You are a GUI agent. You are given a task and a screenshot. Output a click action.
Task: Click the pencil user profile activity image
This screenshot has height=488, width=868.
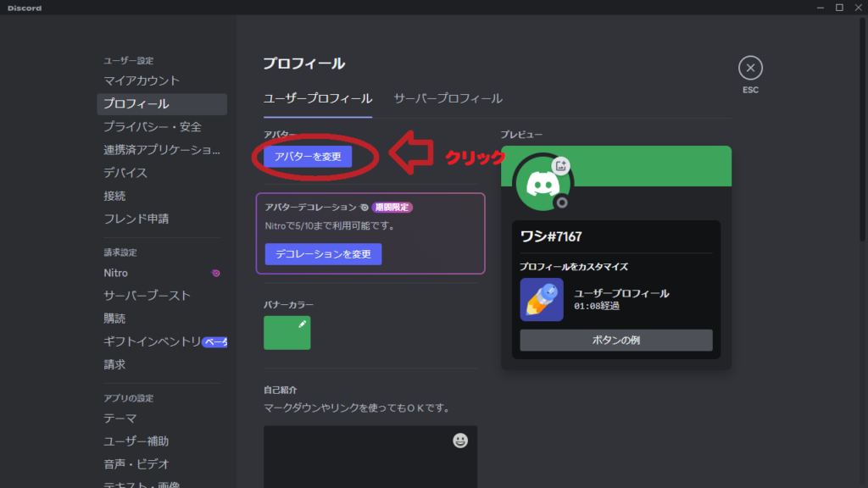point(542,299)
